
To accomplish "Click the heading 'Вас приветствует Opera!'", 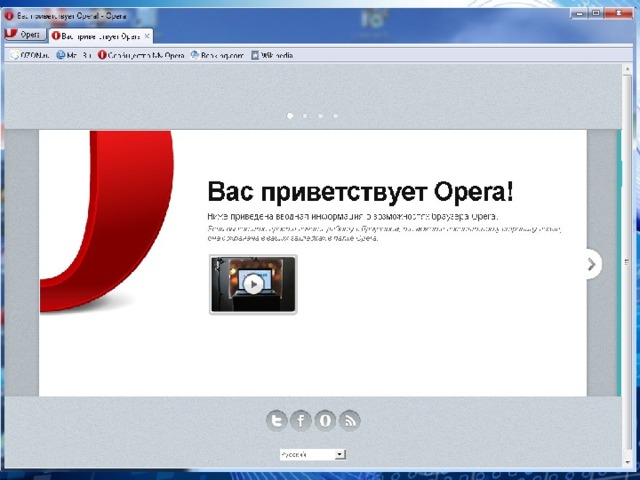I will (x=360, y=191).
